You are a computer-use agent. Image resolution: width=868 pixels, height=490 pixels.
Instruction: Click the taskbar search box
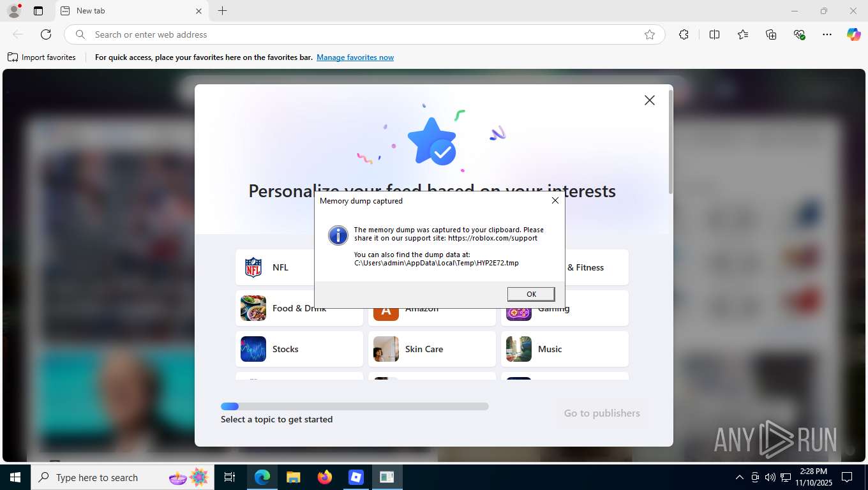point(123,477)
